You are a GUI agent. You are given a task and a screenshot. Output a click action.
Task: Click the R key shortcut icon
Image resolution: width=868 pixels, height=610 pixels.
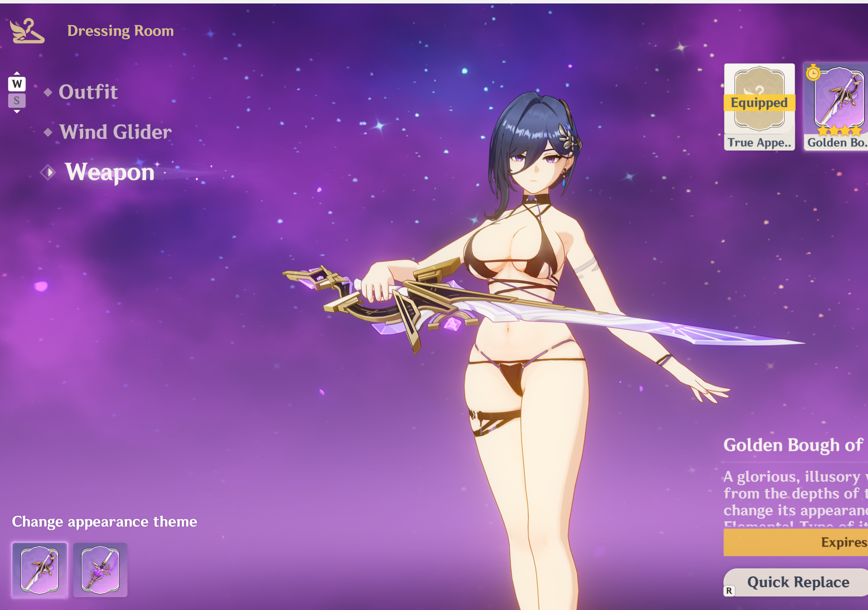pyautogui.click(x=729, y=591)
